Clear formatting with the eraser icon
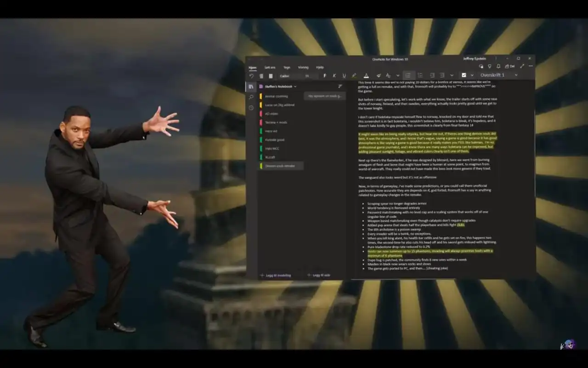 379,75
